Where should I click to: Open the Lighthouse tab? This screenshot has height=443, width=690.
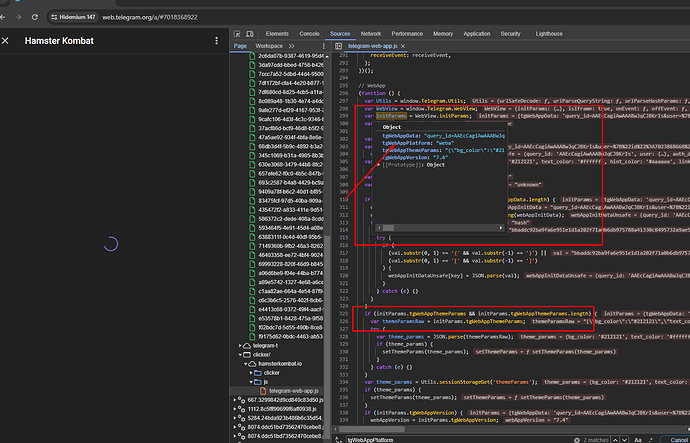(x=549, y=34)
